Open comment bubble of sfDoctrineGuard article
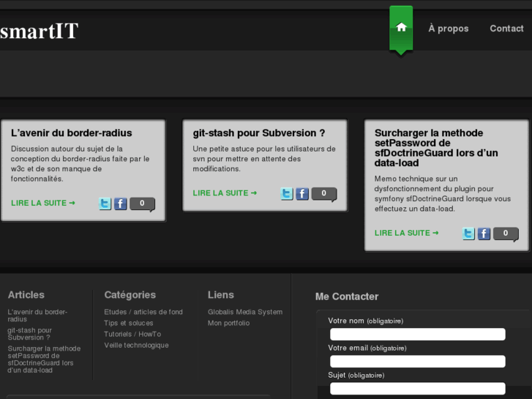This screenshot has height=399, width=532. [505, 234]
